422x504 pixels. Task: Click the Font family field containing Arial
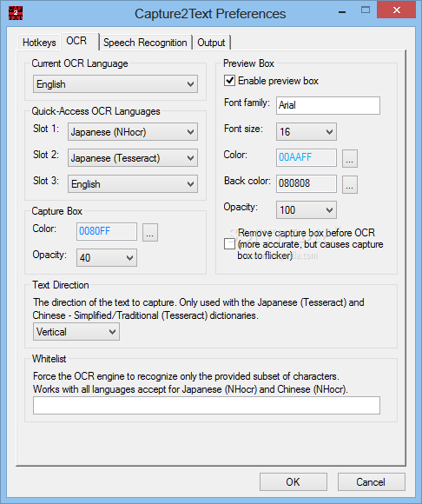[x=328, y=105]
